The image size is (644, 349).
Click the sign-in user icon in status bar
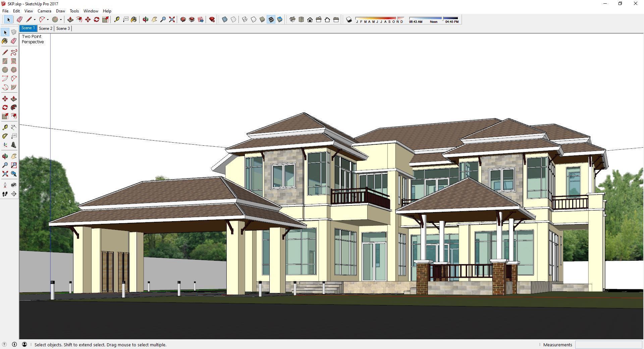tap(24, 345)
